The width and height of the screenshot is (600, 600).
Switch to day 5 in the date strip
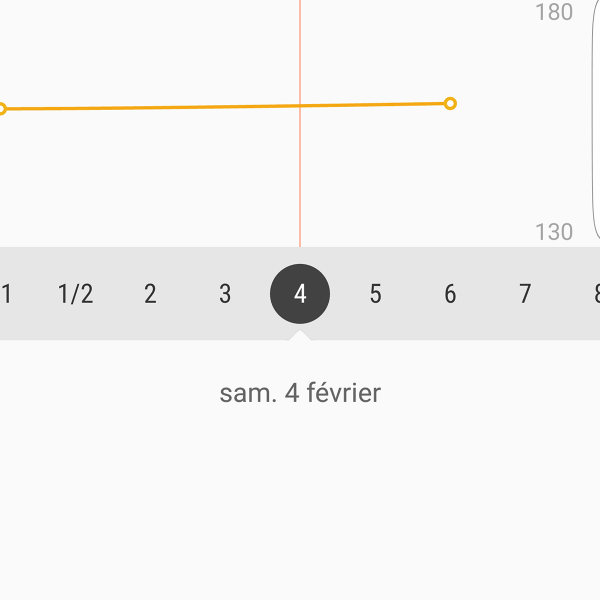pyautogui.click(x=375, y=294)
